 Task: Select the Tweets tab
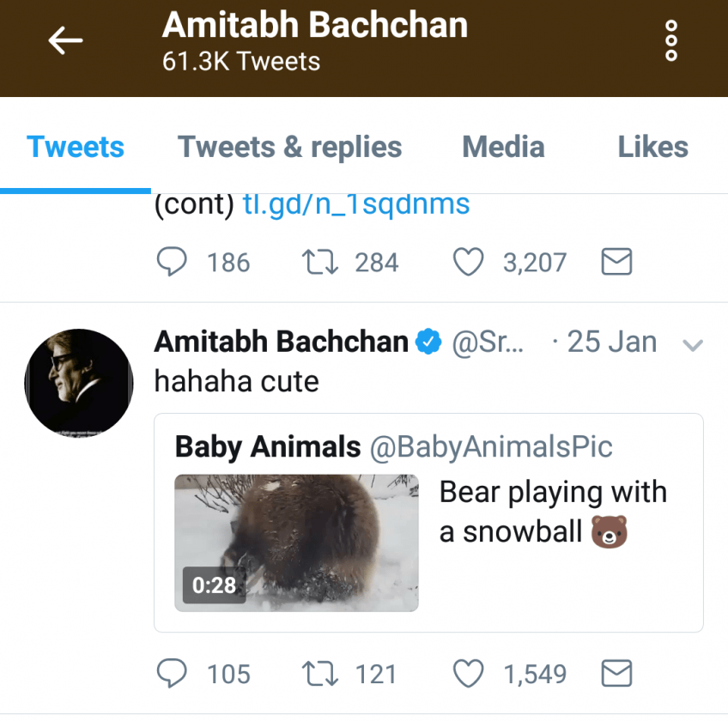(x=76, y=148)
